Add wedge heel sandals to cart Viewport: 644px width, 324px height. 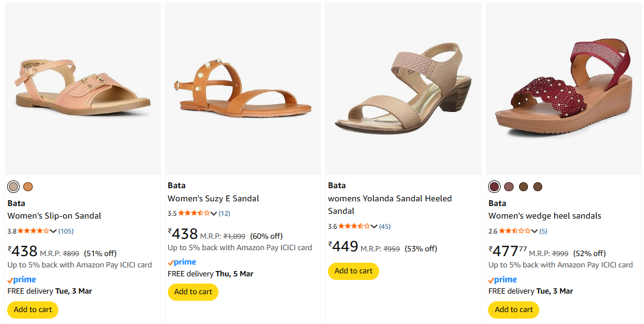point(514,310)
